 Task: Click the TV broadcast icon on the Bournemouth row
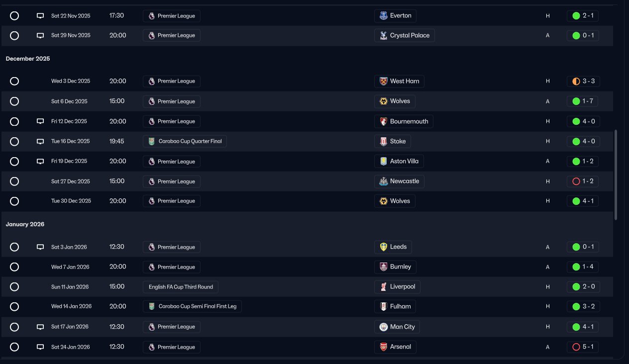click(x=40, y=121)
